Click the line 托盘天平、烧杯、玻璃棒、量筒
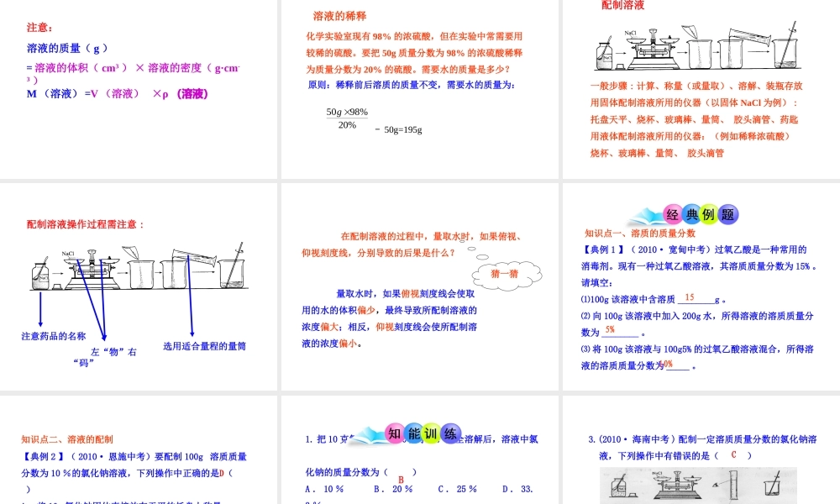This screenshot has height=504, width=840. point(695,119)
